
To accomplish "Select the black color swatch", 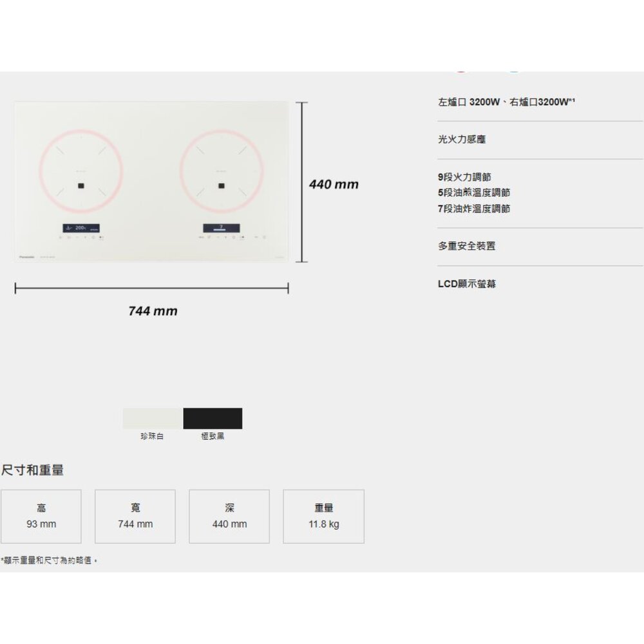I will point(213,419).
